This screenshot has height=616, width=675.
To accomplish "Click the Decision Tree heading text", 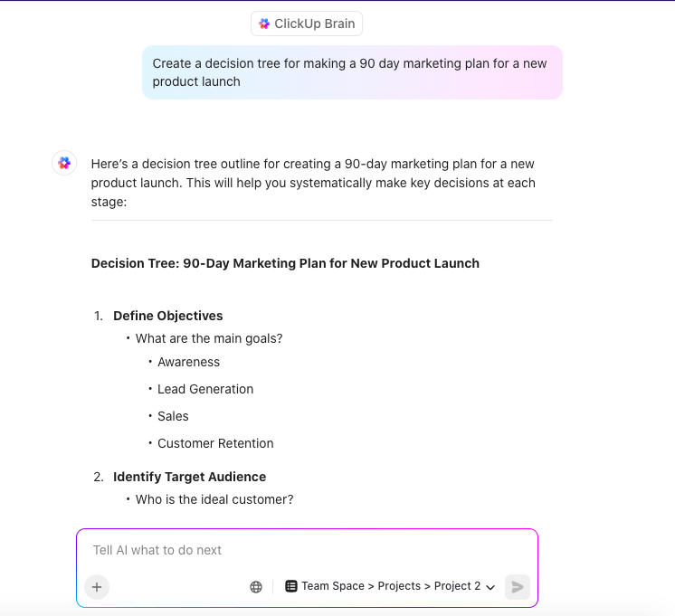I will point(285,263).
